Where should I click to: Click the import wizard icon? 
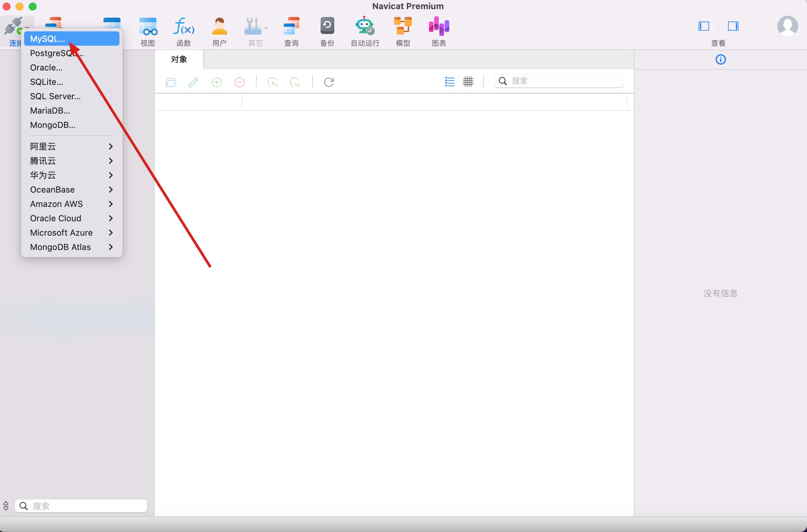tap(273, 82)
